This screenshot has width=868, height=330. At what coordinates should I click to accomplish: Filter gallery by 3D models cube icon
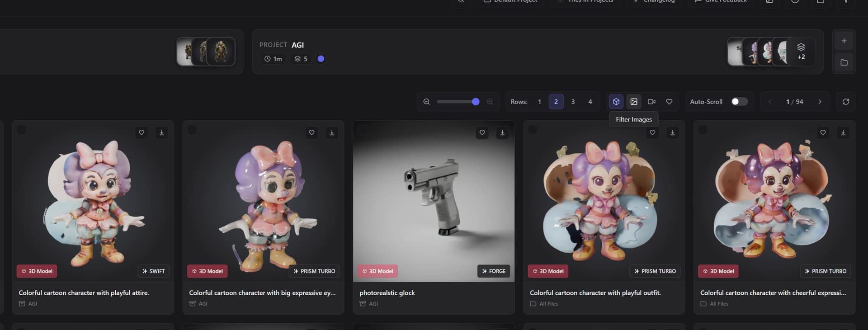(x=616, y=102)
